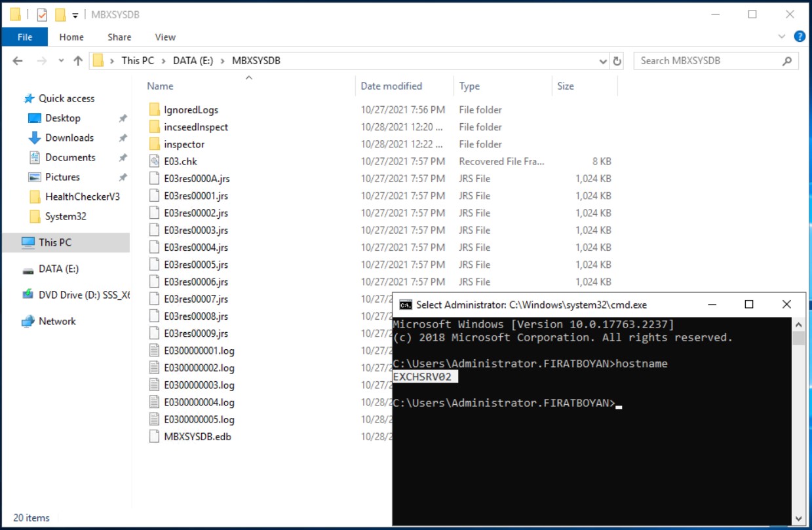Switch to the View ribbon tab
Image resolution: width=812 pixels, height=530 pixels.
(165, 37)
